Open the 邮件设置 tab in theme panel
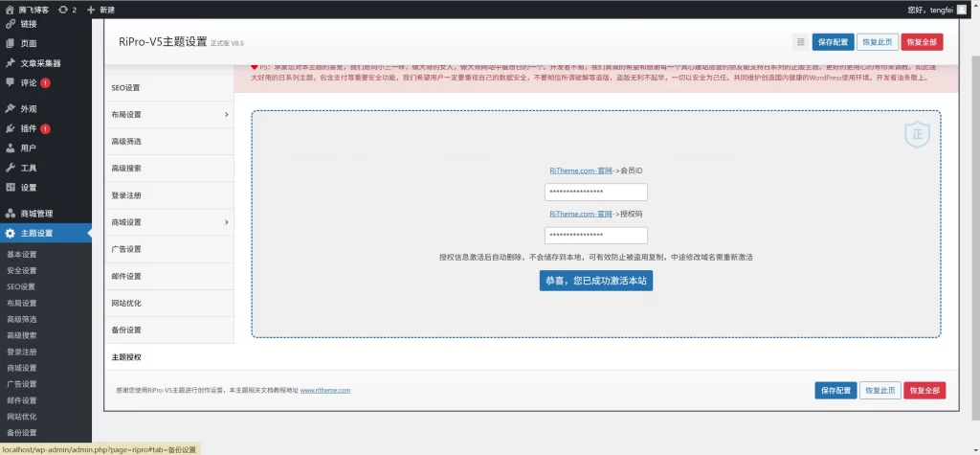 tap(168, 276)
